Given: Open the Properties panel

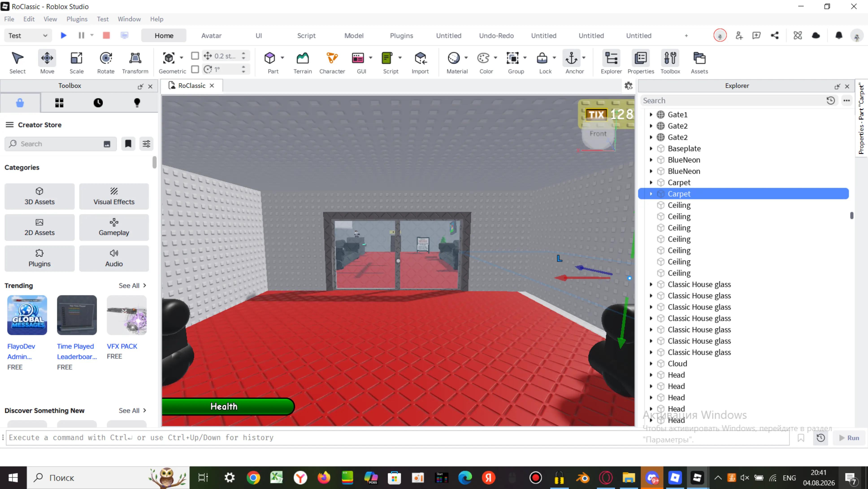Looking at the screenshot, I should click(640, 62).
